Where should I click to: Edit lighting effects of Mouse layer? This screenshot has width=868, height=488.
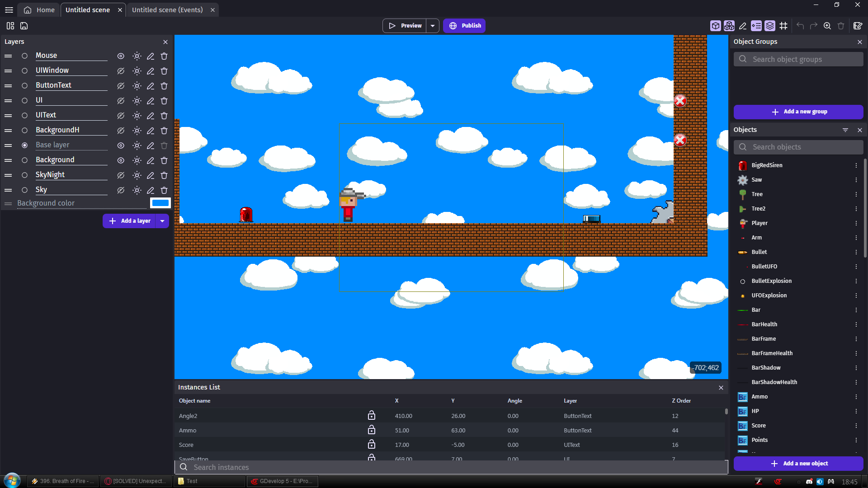click(x=137, y=56)
